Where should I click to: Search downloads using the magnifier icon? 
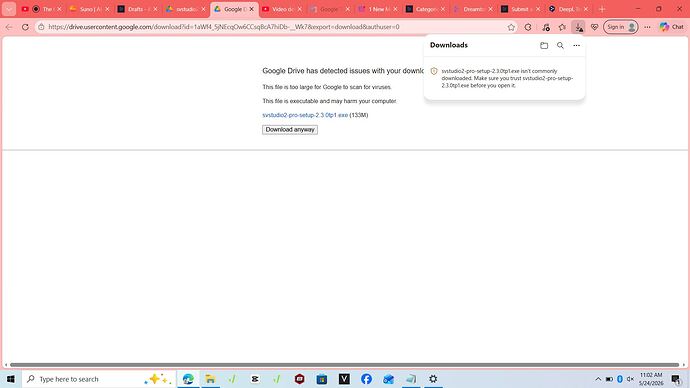click(x=560, y=45)
